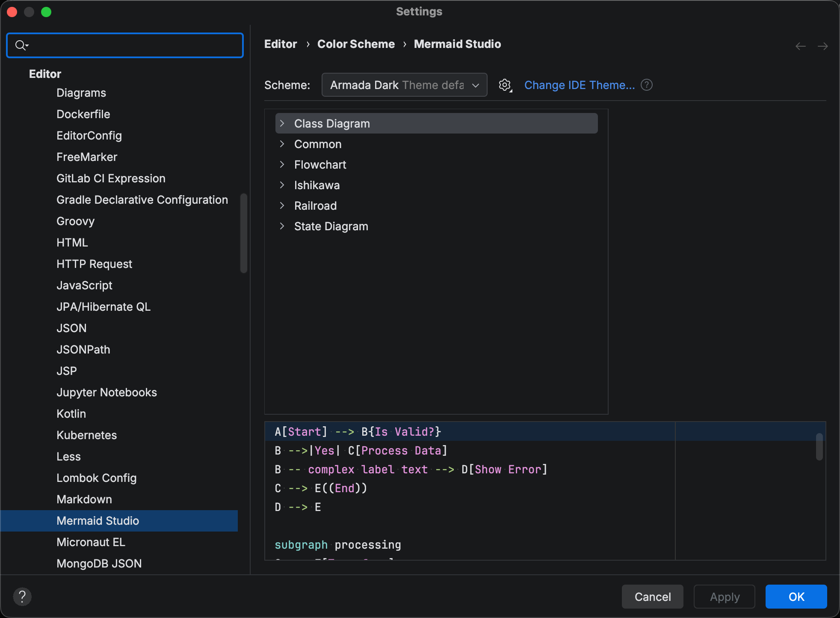Navigate forward with the right arrow

(822, 46)
